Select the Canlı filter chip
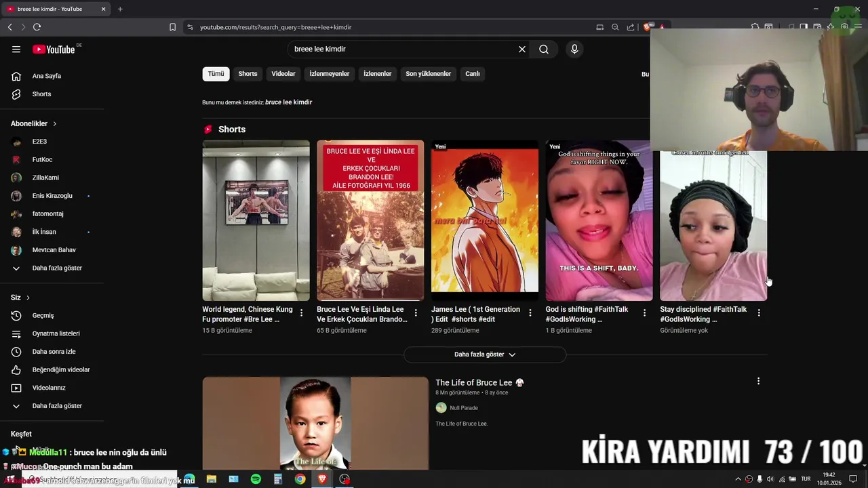 pyautogui.click(x=473, y=74)
